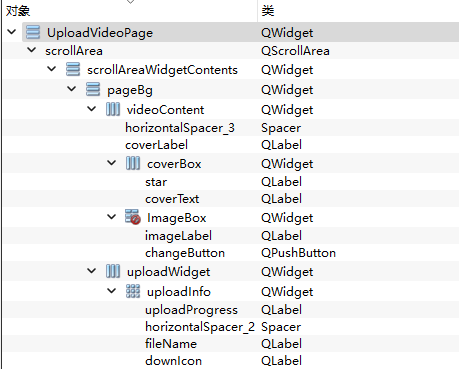The image size is (459, 369).
Task: Click QWidget class of ImageBox
Action: pos(287,218)
